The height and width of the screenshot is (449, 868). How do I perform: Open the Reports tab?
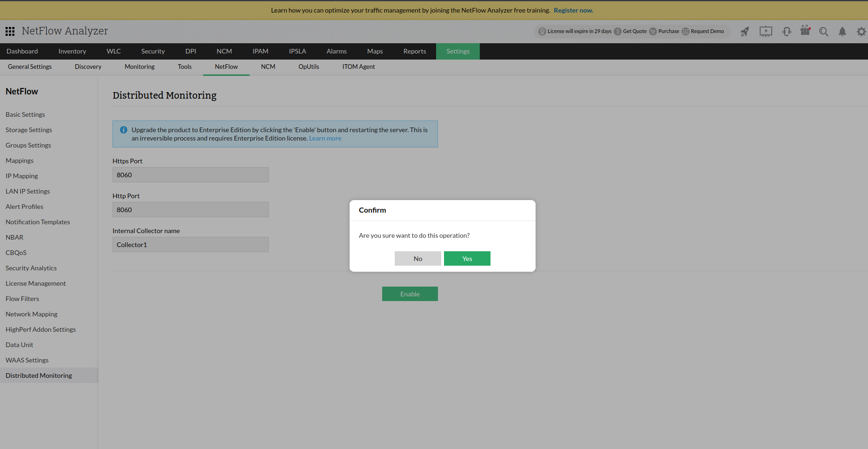(x=414, y=51)
